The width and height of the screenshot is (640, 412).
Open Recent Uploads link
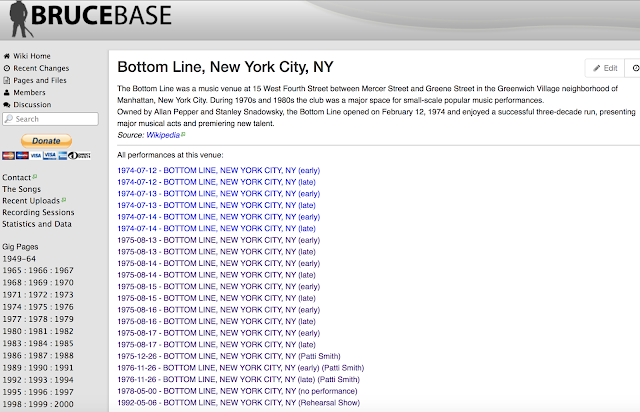31,201
